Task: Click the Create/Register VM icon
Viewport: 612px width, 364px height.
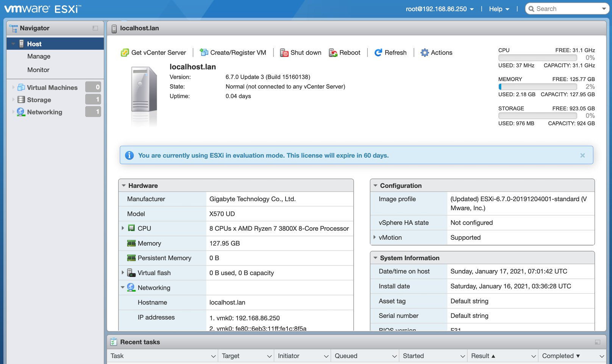Action: point(204,52)
